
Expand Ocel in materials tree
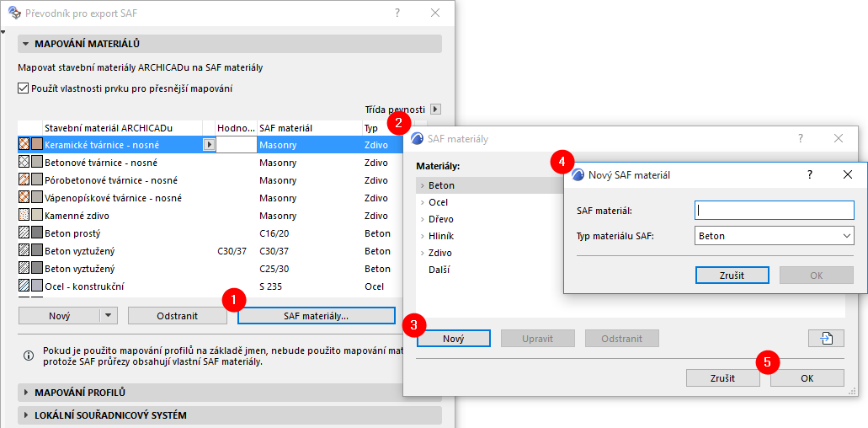[423, 203]
